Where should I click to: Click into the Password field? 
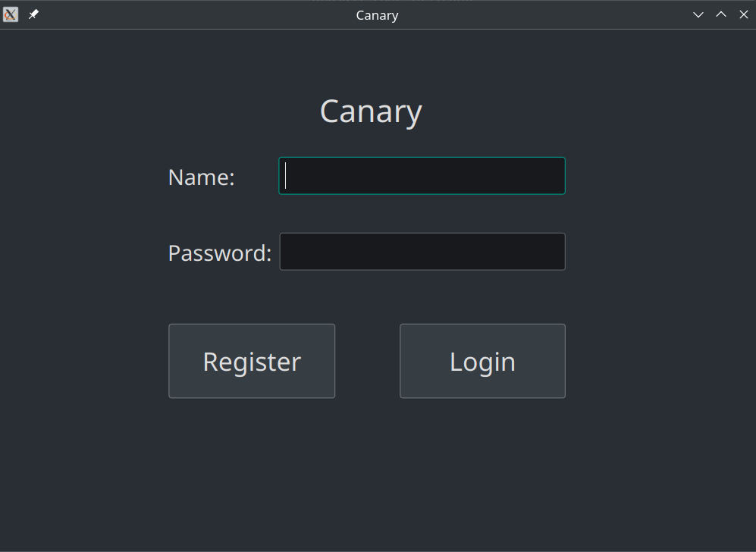click(x=422, y=252)
